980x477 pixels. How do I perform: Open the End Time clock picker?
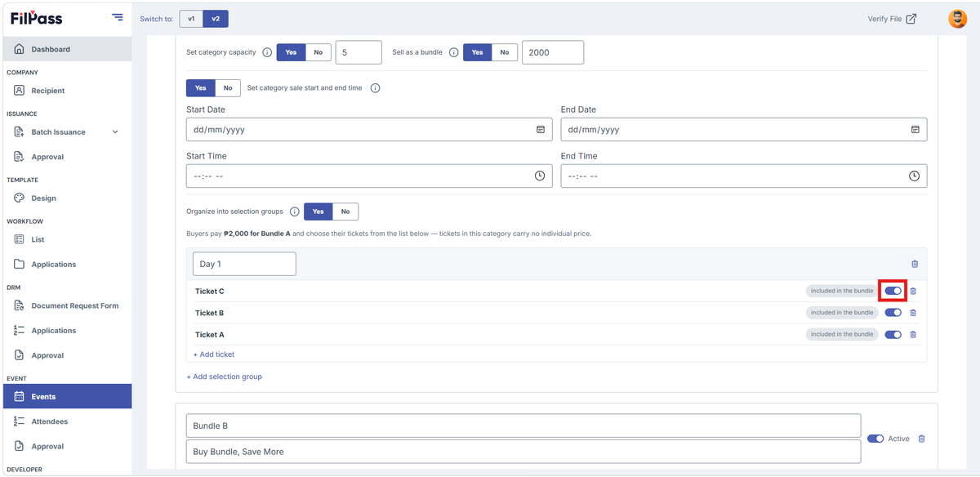point(915,176)
